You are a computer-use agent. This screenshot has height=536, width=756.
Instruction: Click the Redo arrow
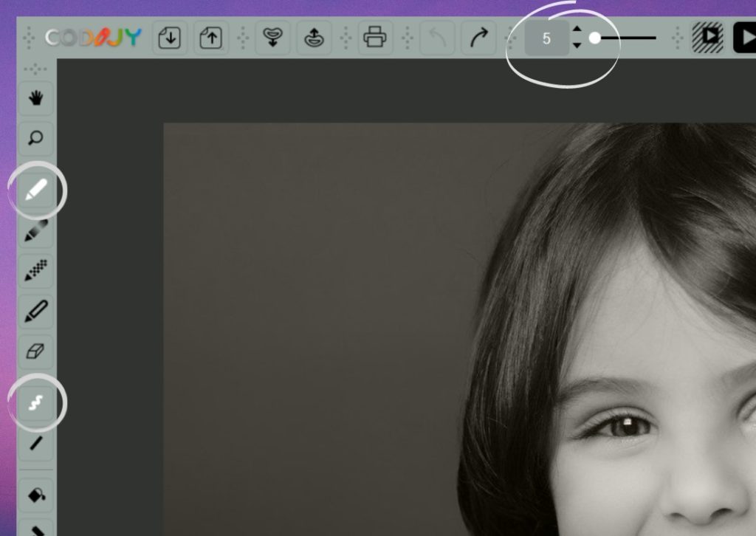(x=479, y=37)
